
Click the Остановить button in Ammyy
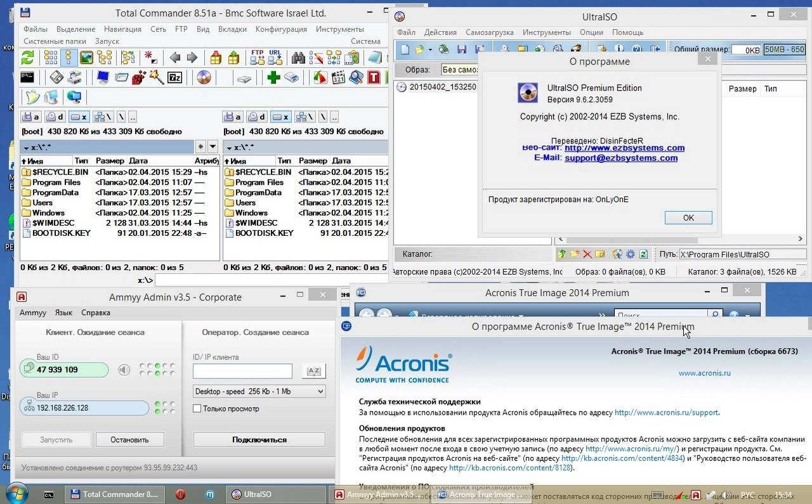(129, 439)
